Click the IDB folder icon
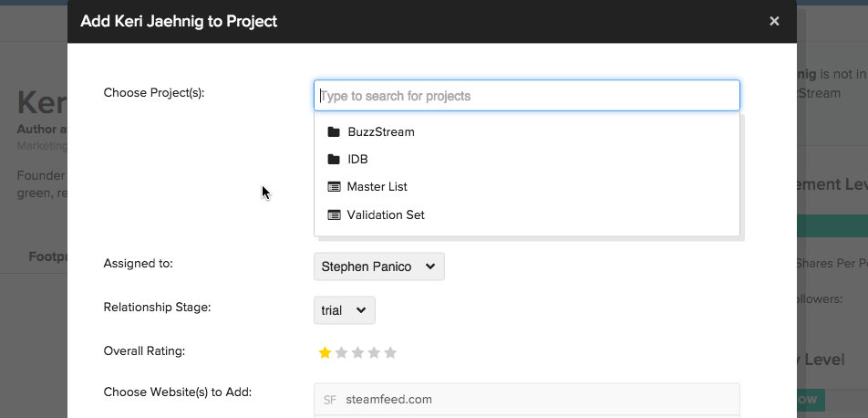The height and width of the screenshot is (418, 868). [334, 160]
